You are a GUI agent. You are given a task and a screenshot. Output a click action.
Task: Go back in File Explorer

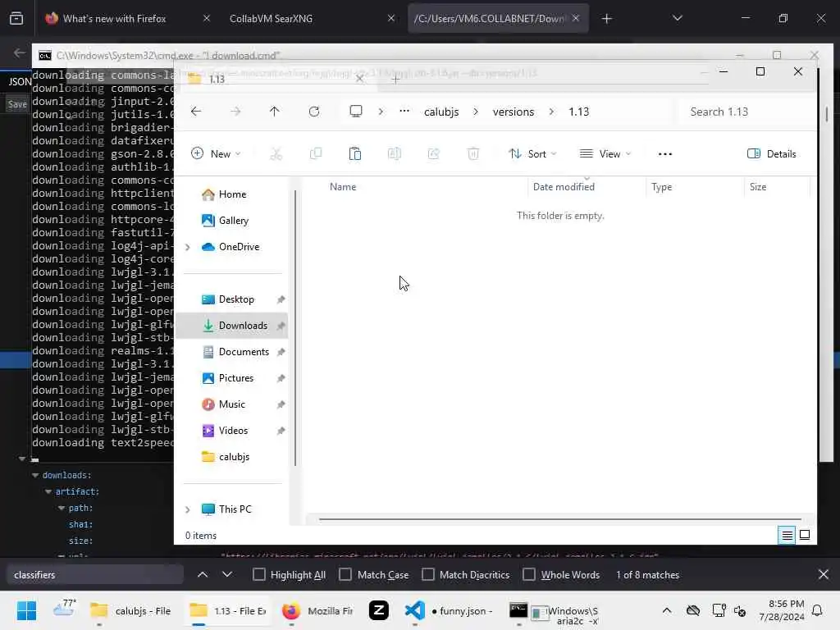(196, 112)
